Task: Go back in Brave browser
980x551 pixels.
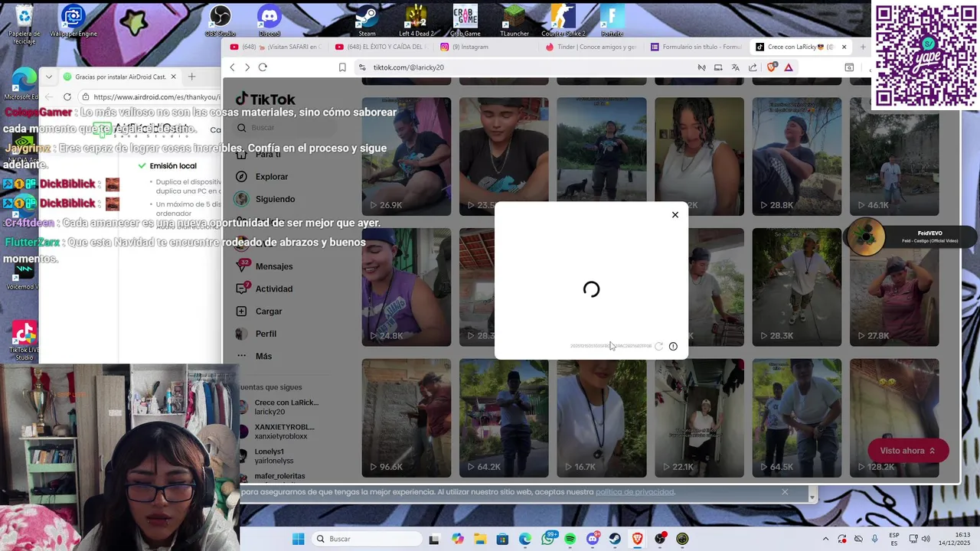Action: 233,67
